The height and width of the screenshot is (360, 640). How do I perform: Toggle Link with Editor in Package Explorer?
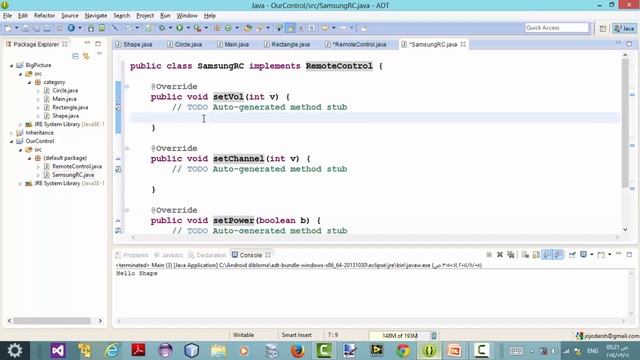click(x=86, y=56)
